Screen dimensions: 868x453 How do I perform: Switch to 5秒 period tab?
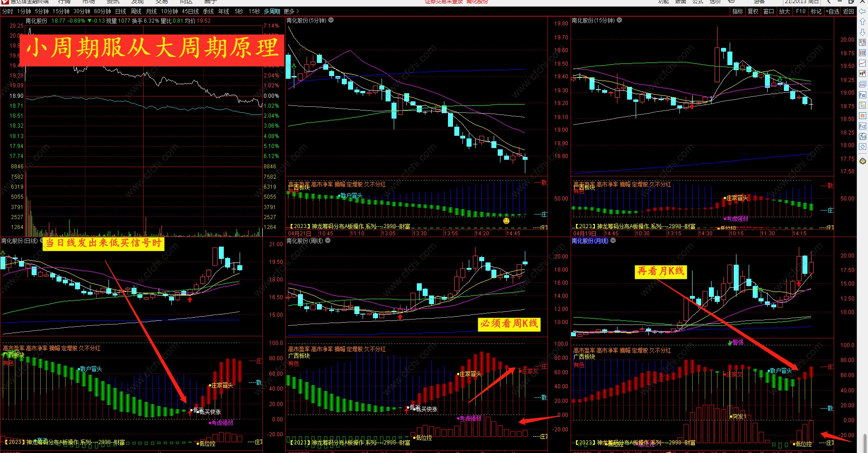[239, 11]
